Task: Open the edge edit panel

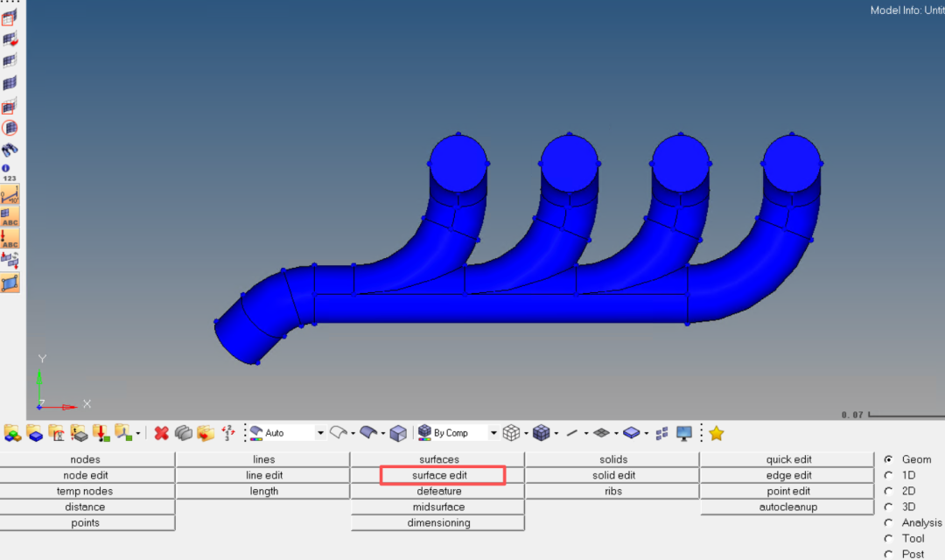Action: click(x=787, y=475)
